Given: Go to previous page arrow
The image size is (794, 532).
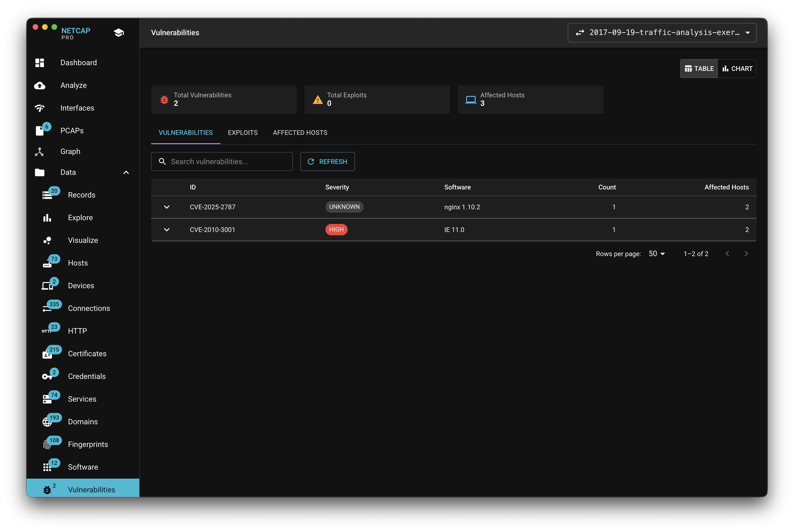Looking at the screenshot, I should tap(727, 253).
